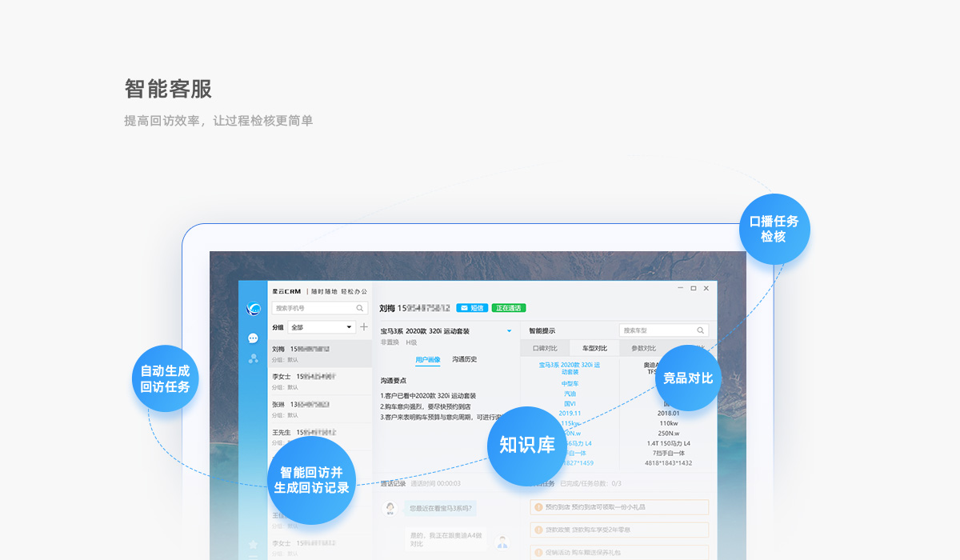Click the '1.4T 150马力 L4' engine cell

point(669,443)
